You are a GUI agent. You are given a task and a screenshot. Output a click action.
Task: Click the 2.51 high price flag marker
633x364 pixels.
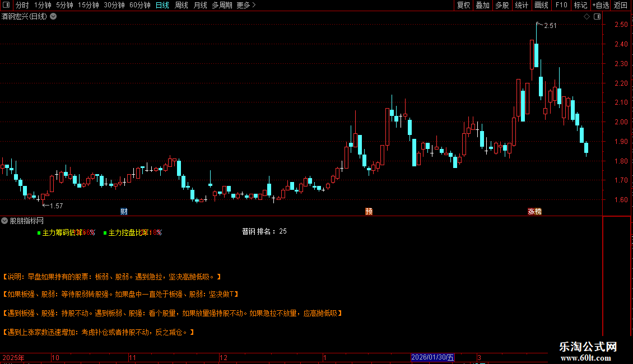click(x=547, y=25)
